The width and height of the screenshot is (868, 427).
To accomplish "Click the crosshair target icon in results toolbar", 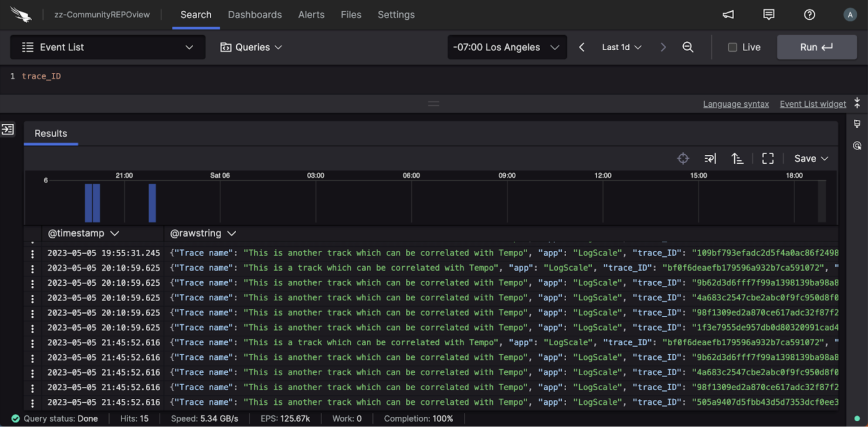I will pos(683,159).
